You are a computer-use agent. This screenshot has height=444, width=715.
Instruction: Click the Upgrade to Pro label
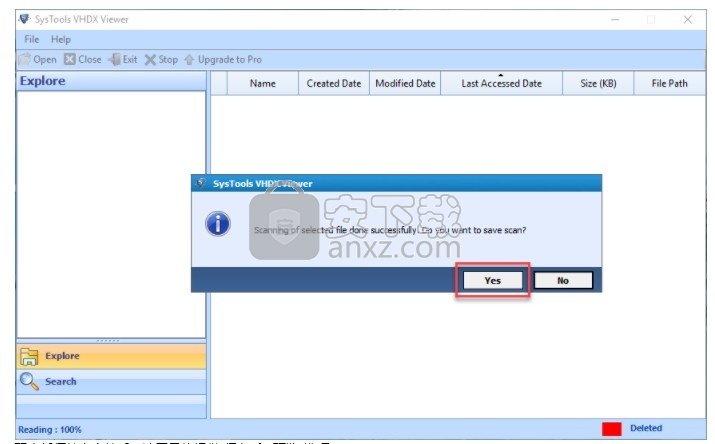click(x=230, y=60)
